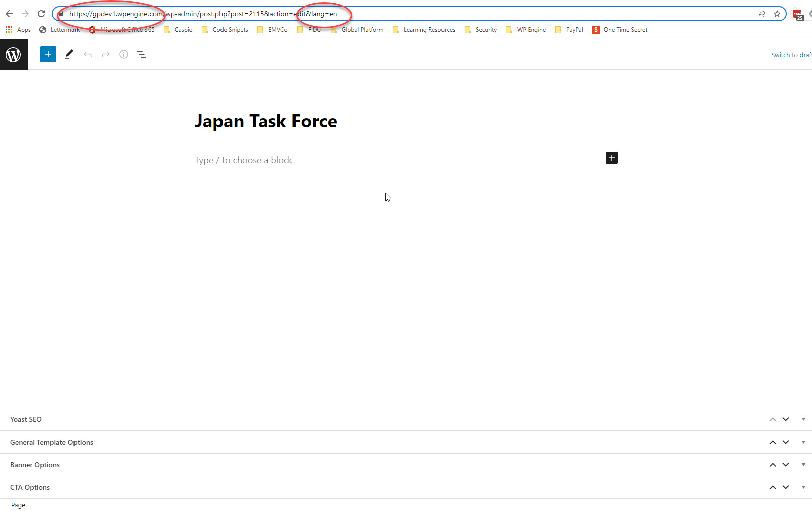
Task: Click the share page icon in address bar
Action: click(761, 14)
